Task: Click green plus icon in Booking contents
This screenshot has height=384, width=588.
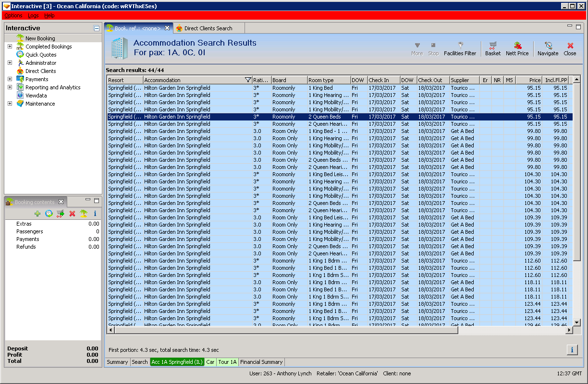Action: (37, 214)
